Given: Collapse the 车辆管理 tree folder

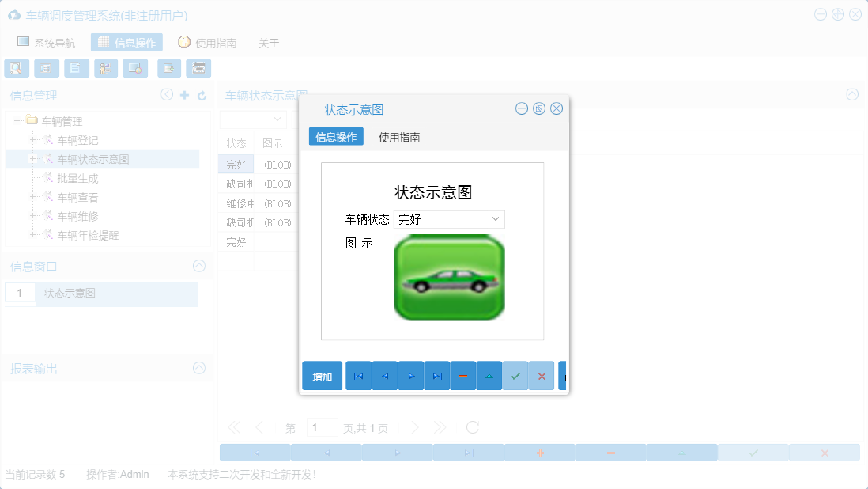Looking at the screenshot, I should (x=17, y=120).
